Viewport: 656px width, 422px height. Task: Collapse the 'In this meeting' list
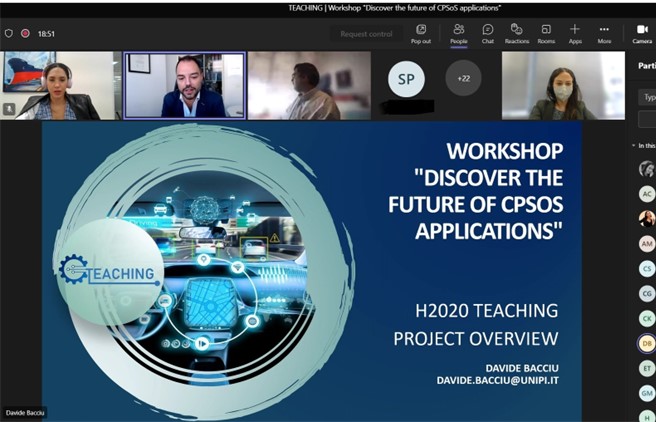pyautogui.click(x=633, y=145)
